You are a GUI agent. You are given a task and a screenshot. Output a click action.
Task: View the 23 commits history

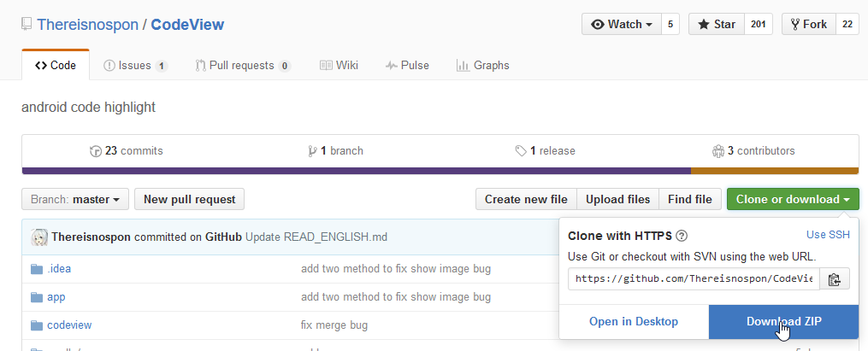(126, 150)
